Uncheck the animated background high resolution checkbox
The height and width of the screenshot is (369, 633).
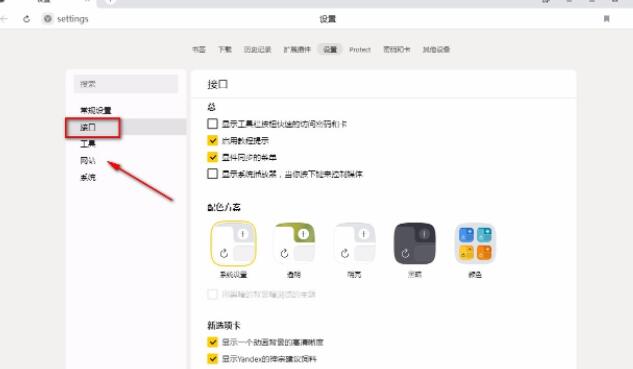pos(212,342)
